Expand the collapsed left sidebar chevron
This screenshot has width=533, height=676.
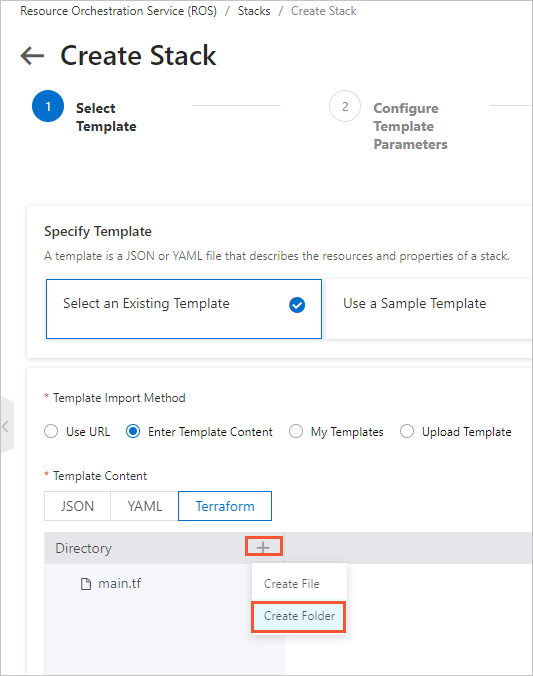coord(6,426)
